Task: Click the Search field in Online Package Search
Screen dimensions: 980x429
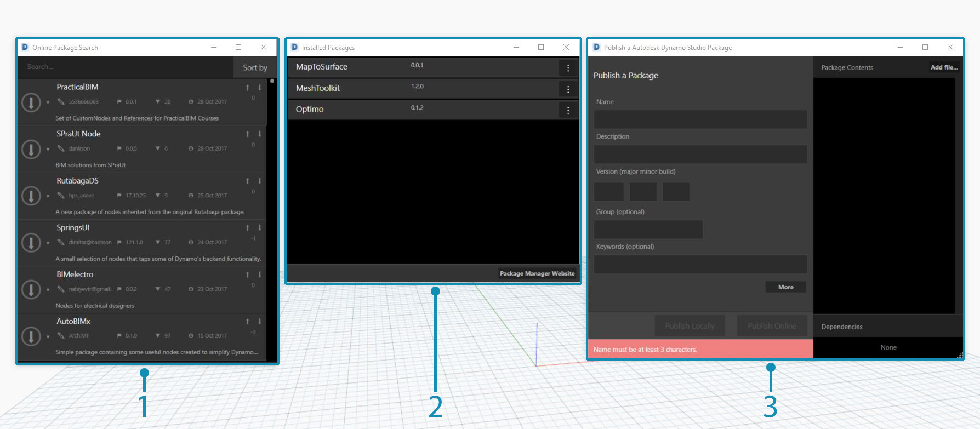Action: coord(126,67)
